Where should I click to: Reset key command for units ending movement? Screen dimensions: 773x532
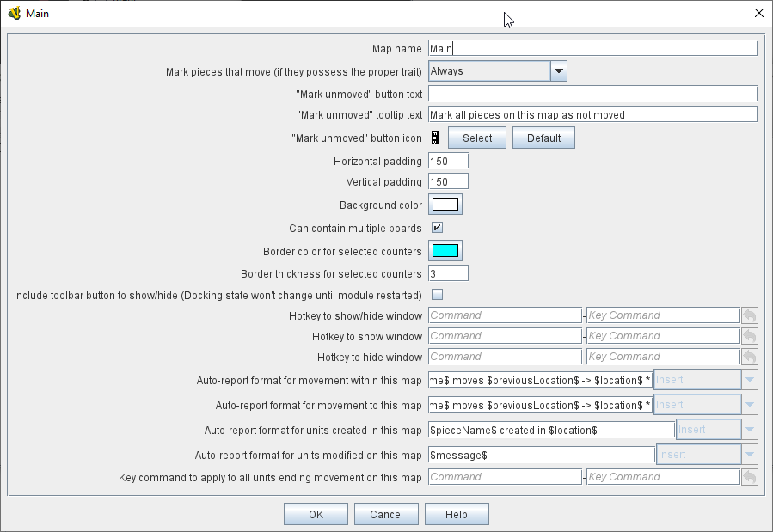pos(749,476)
